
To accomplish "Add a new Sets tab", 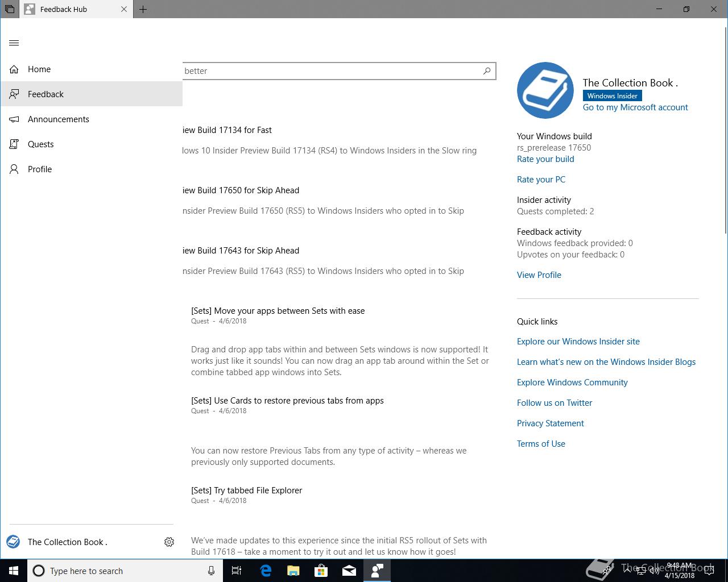I will tap(143, 9).
